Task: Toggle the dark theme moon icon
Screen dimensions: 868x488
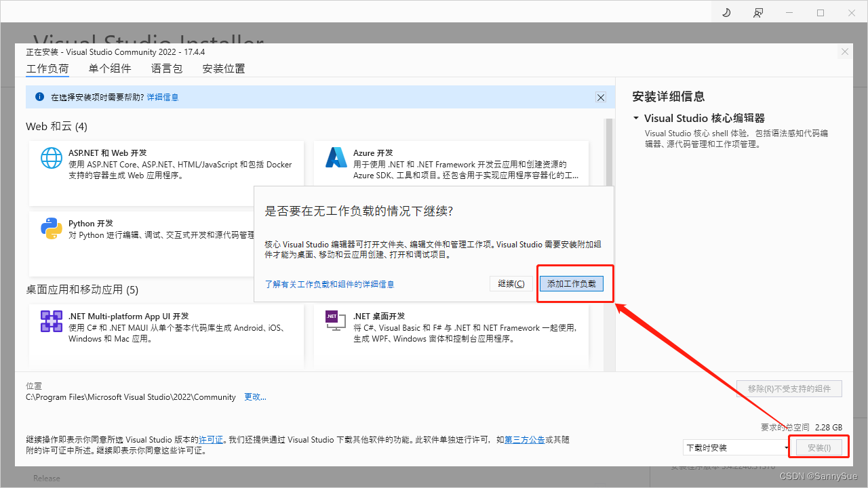Action: pyautogui.click(x=726, y=12)
